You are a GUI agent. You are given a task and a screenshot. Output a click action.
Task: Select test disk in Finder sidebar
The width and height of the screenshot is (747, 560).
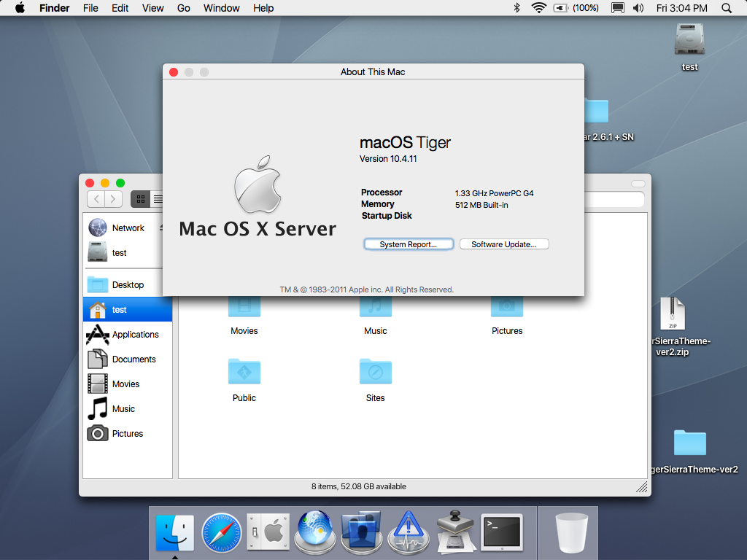coord(123,252)
